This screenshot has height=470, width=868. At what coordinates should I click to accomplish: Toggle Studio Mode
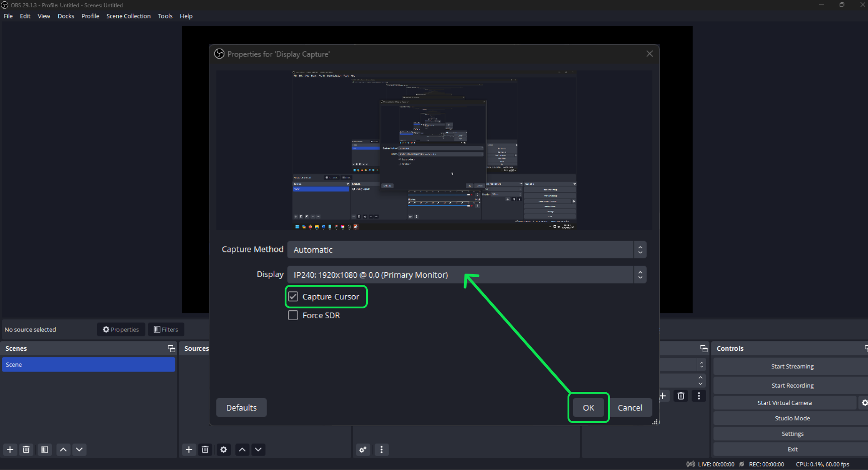click(x=792, y=418)
